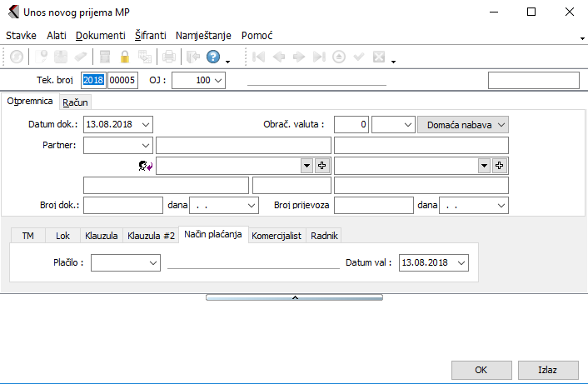The image size is (588, 384).
Task: Click the yellow padlock toolbar icon
Action: pyautogui.click(x=125, y=57)
